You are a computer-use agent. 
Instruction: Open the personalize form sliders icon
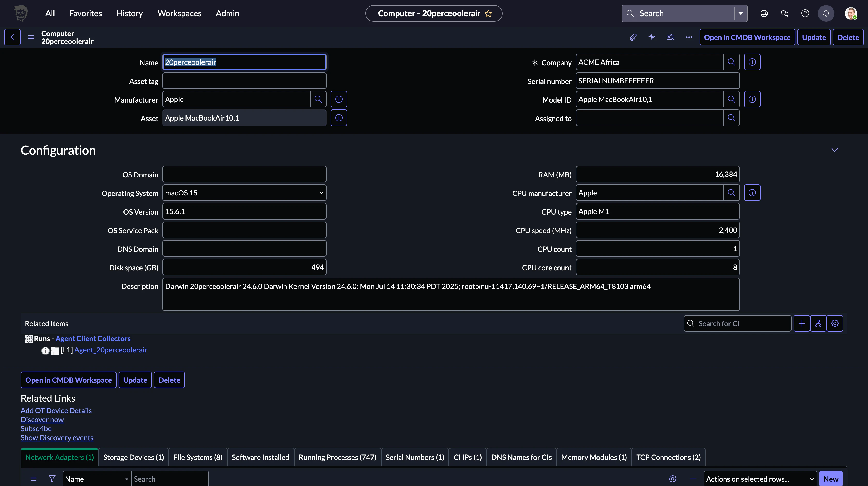click(x=671, y=37)
